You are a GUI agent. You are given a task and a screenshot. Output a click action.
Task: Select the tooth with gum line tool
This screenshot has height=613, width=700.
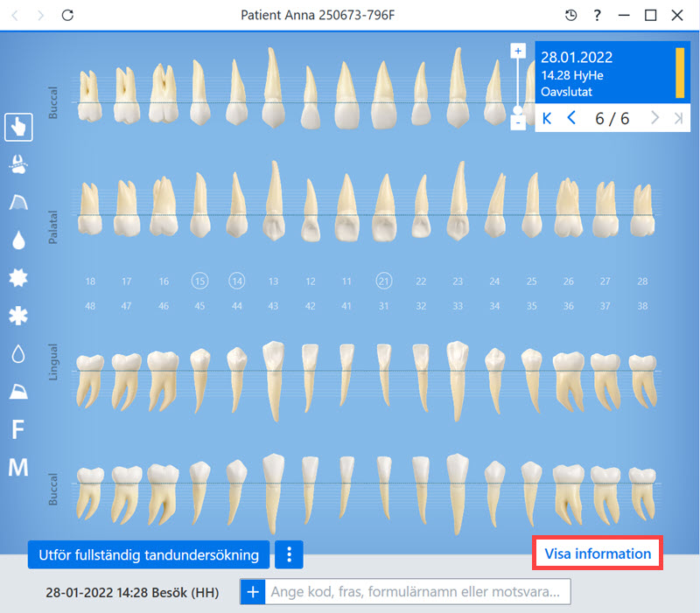[18, 164]
